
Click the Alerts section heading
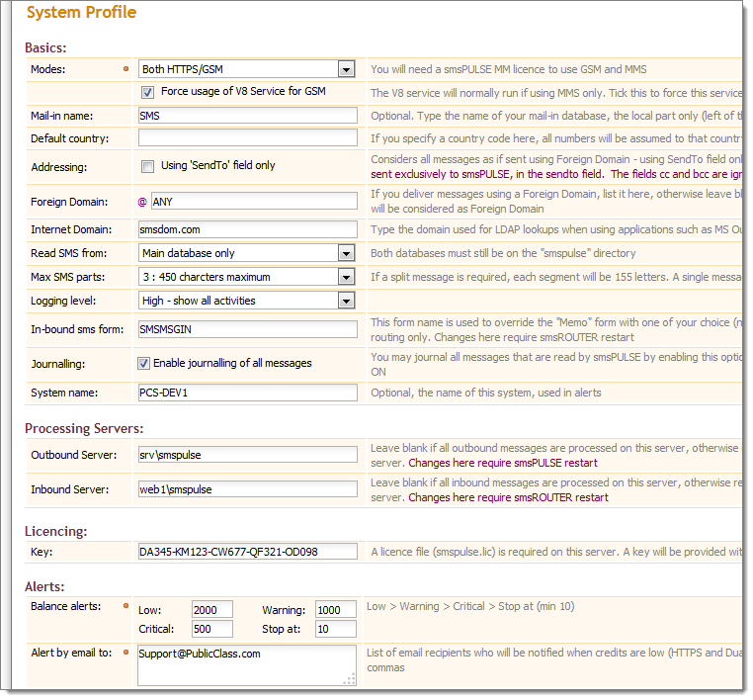point(44,586)
